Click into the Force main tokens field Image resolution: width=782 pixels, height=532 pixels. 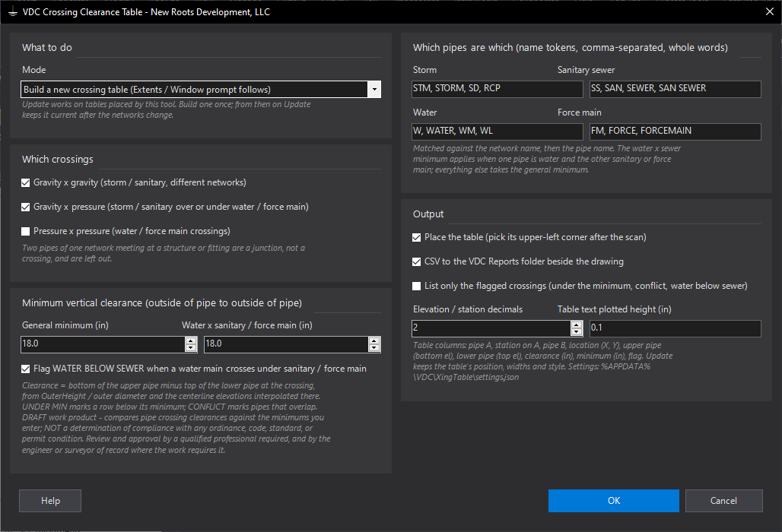tap(676, 131)
